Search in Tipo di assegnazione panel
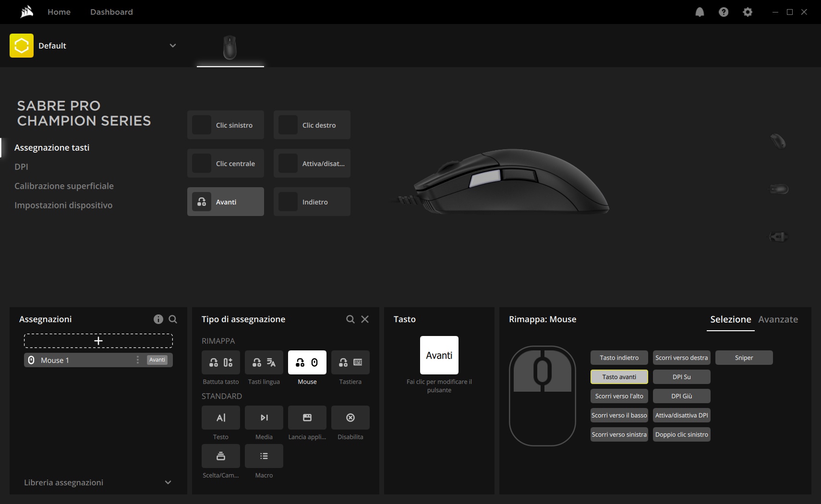 tap(350, 319)
